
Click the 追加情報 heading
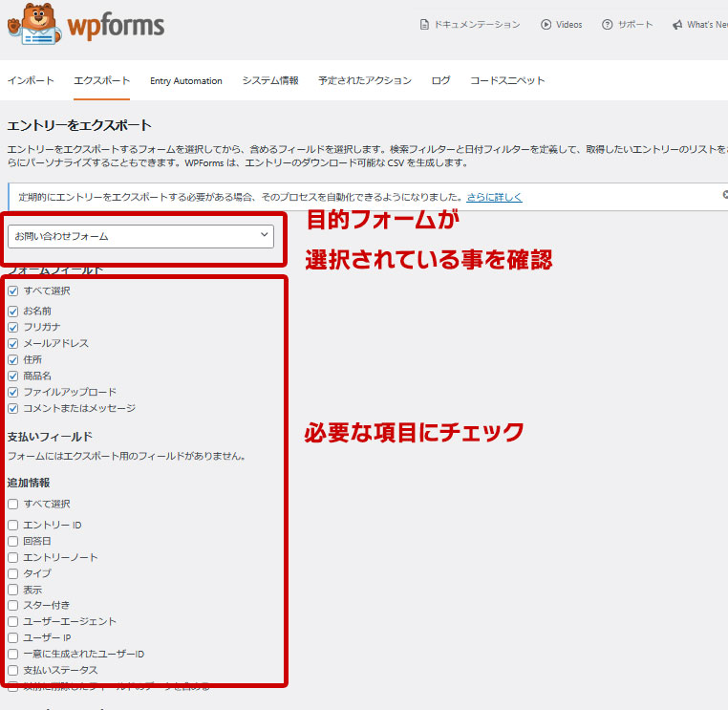(29, 483)
